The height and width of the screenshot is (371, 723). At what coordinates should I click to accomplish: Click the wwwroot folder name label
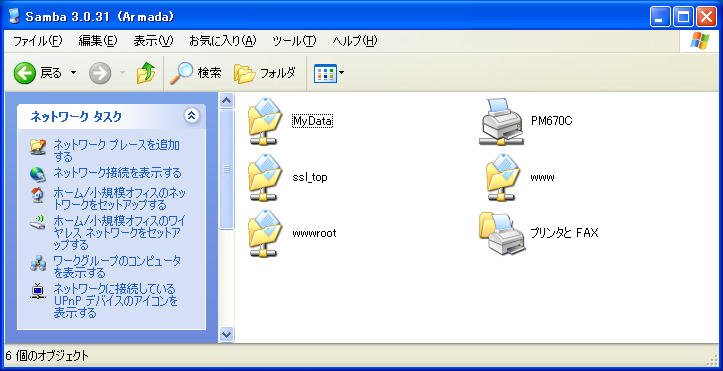point(314,233)
